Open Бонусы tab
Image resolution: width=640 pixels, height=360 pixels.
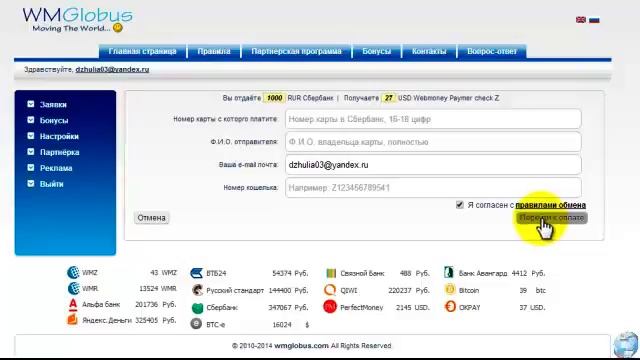(x=376, y=51)
